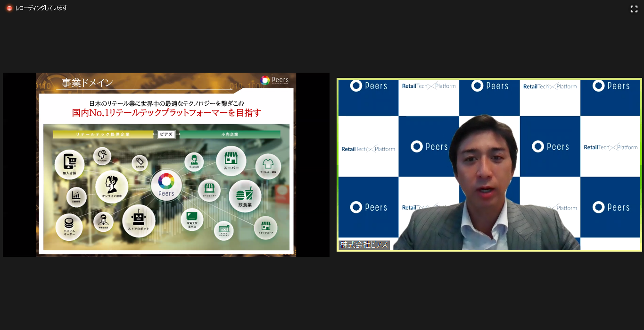Click the 無人店舗 shopping cart phone icon
Viewport: 644px width, 330px height.
[69, 164]
